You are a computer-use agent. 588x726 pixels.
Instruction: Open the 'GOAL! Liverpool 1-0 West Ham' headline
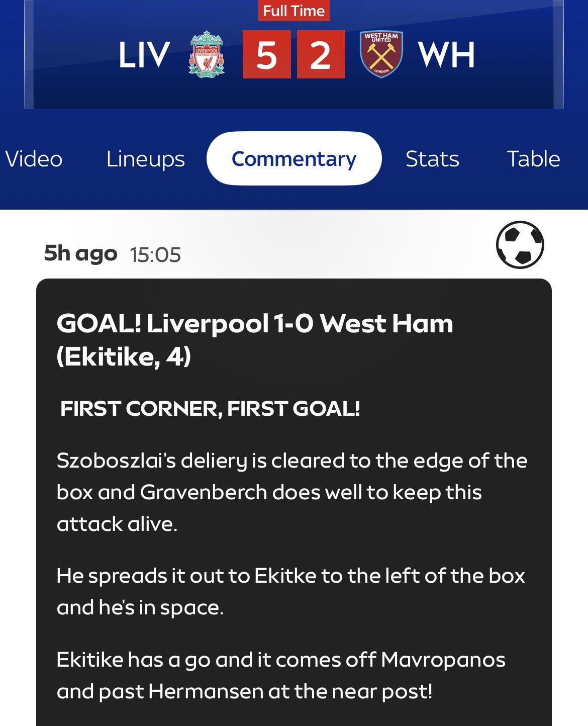[x=255, y=340]
